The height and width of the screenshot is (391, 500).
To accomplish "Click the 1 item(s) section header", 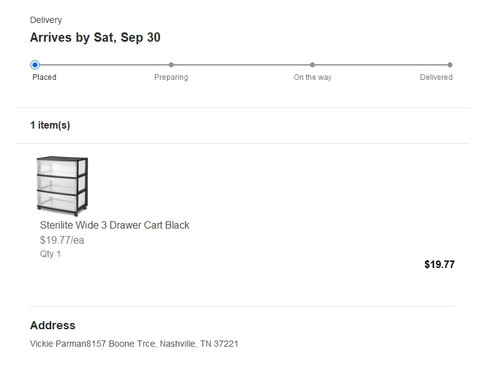I will click(x=50, y=125).
